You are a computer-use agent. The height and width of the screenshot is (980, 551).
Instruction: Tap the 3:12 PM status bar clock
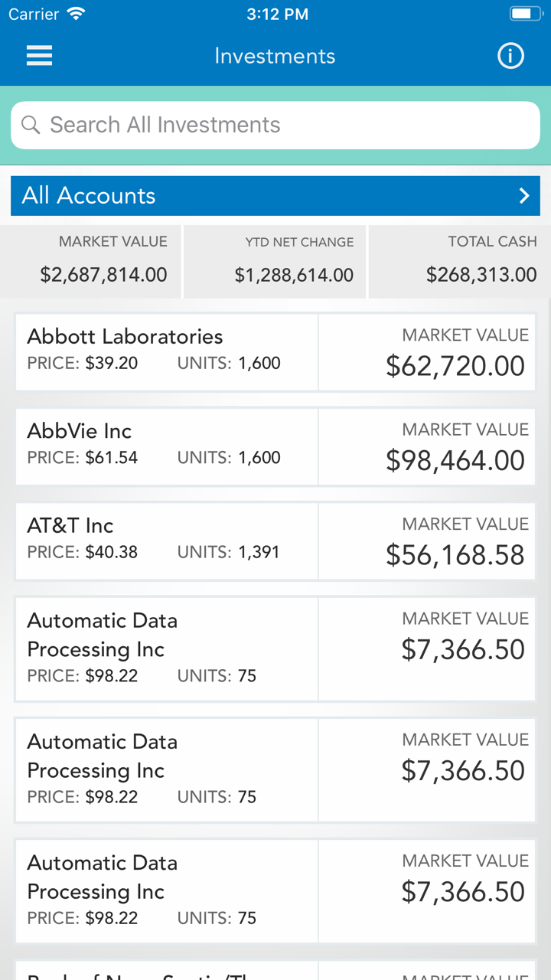(x=277, y=14)
